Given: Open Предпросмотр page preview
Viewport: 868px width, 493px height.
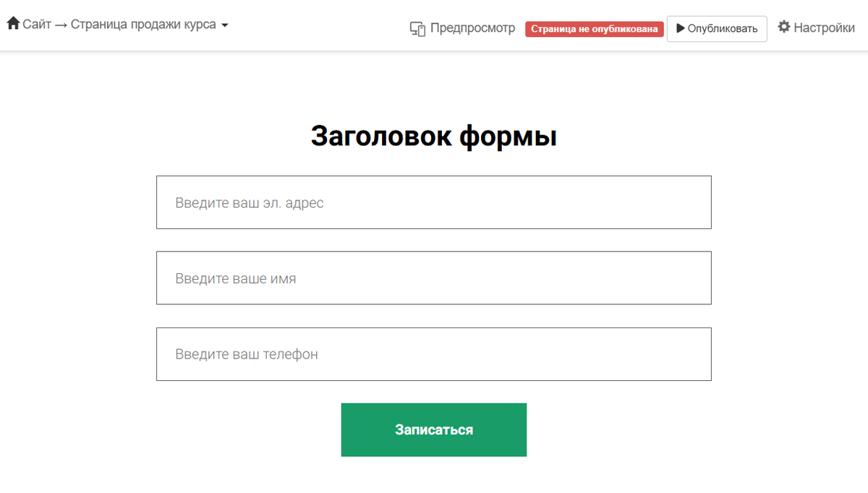Looking at the screenshot, I should pyautogui.click(x=472, y=28).
